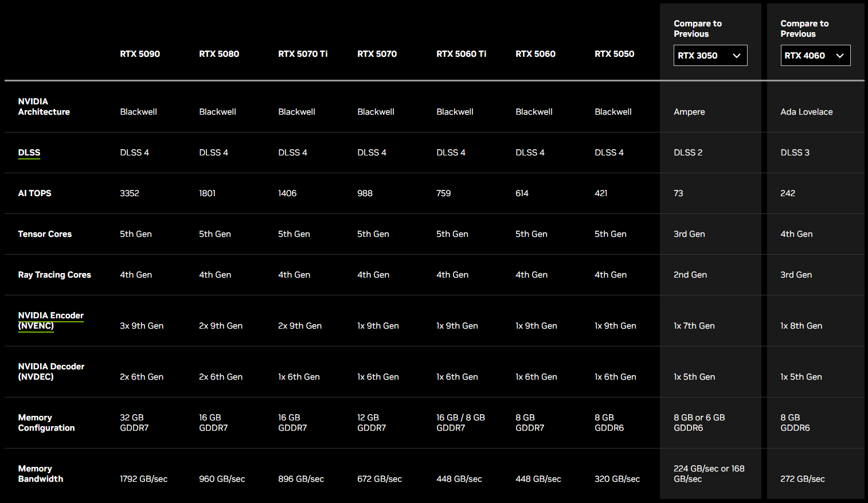Open the NVIDIA Encoder (NVENC) link

[x=50, y=321]
